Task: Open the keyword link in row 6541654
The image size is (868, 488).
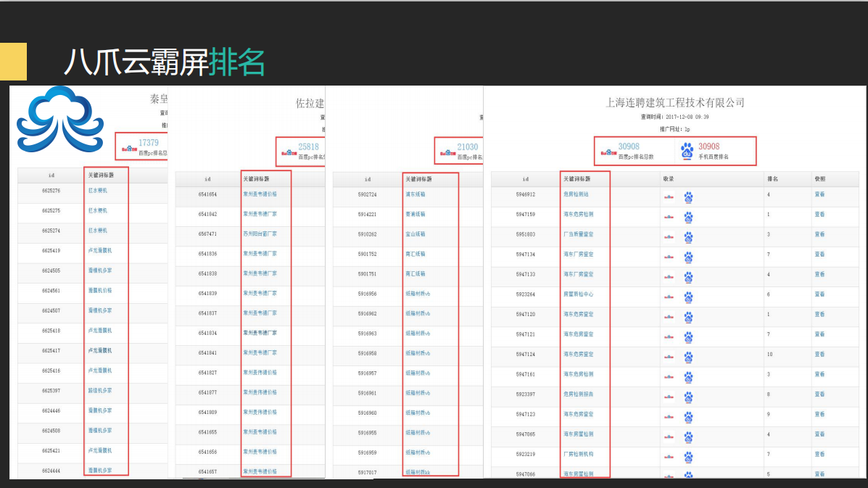Action: pos(260,194)
